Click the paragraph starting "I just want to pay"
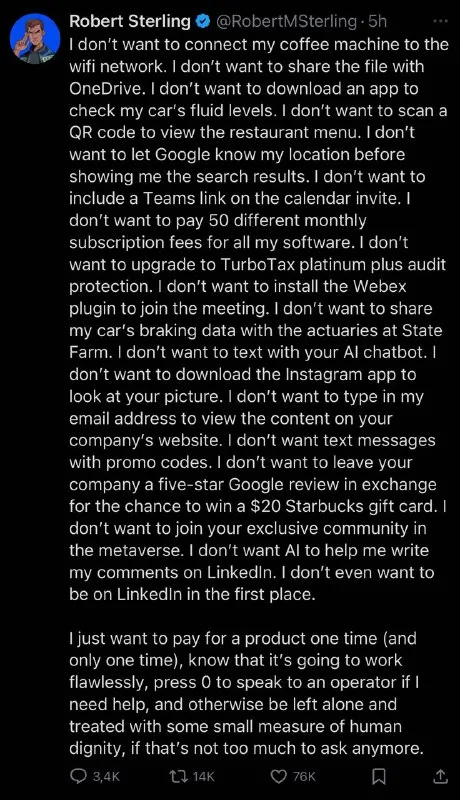The height and width of the screenshot is (800, 460). coord(247,693)
